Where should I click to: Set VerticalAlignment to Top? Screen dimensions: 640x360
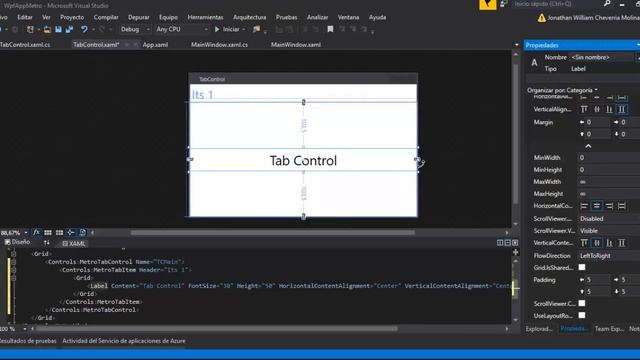[x=584, y=109]
